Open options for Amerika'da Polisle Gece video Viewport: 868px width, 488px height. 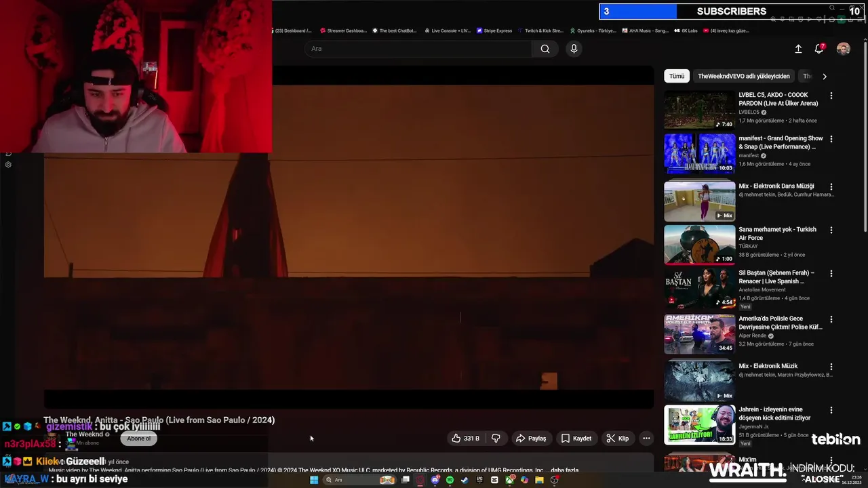point(831,319)
